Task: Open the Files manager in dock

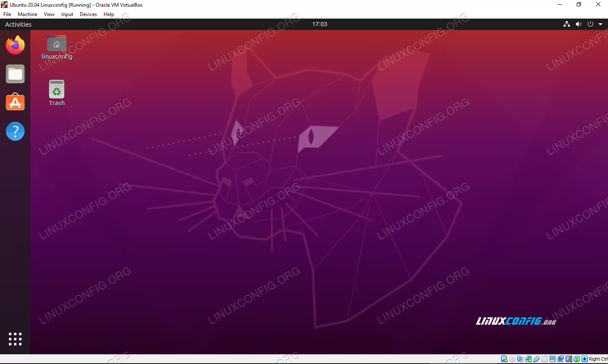Action: pyautogui.click(x=15, y=74)
